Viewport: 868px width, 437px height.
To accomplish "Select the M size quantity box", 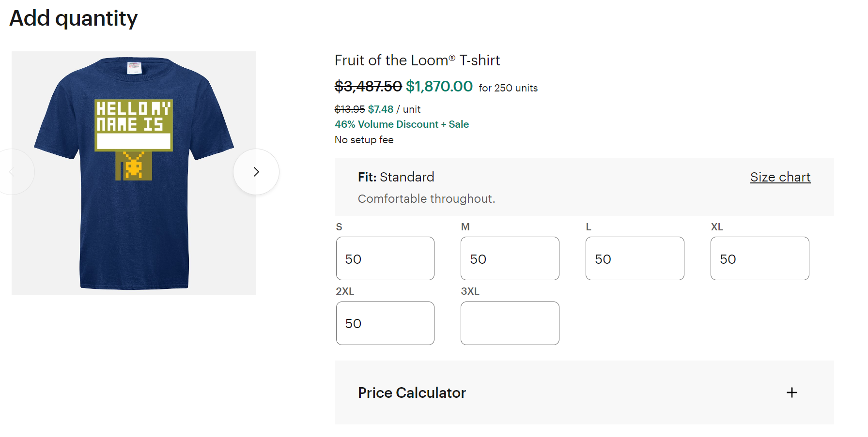I will tap(510, 258).
